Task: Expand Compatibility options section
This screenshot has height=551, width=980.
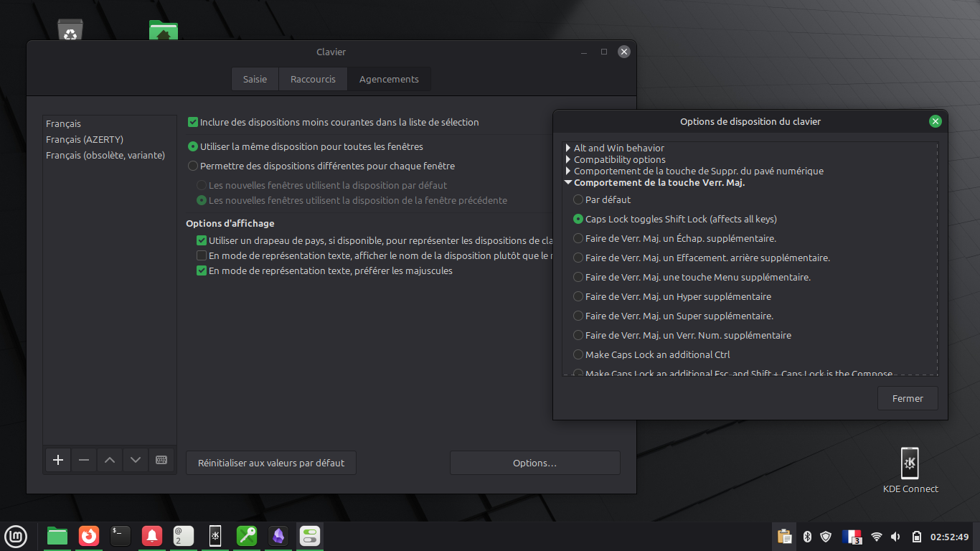Action: [568, 160]
